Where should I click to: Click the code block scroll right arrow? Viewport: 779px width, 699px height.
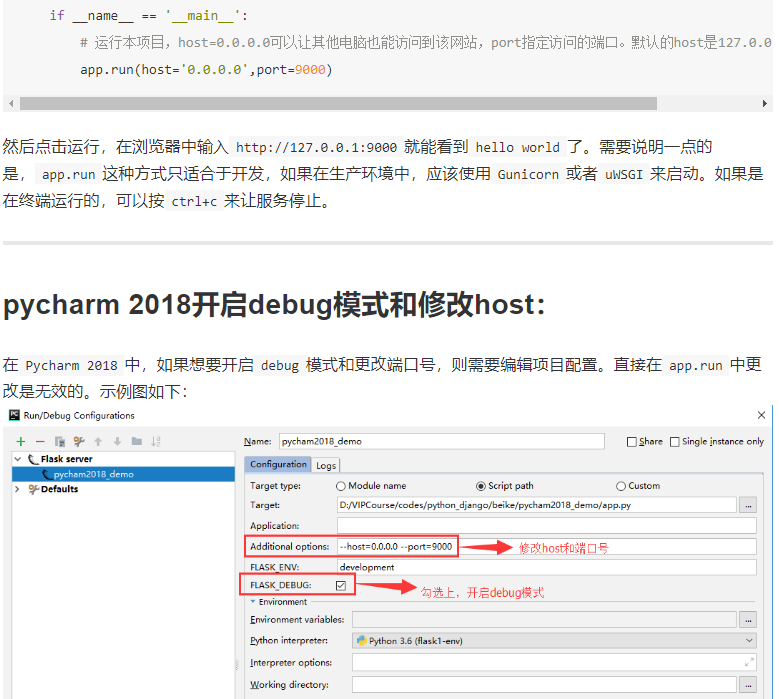coord(765,103)
